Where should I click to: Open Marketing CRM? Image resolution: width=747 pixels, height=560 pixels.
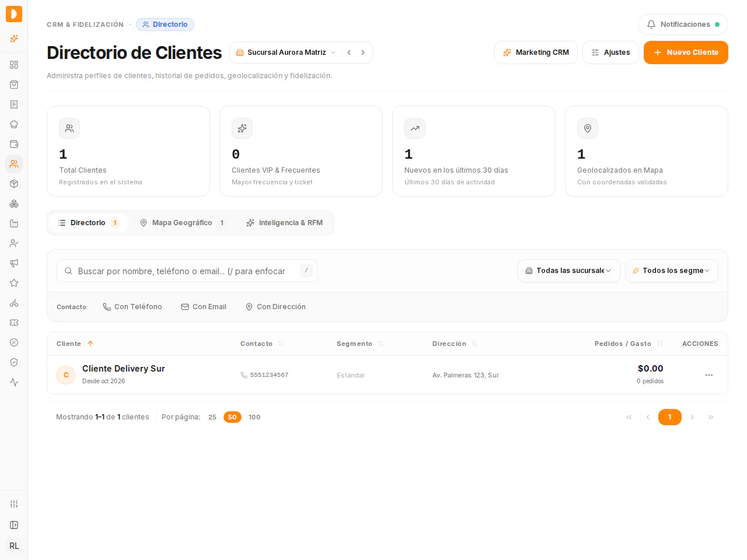536,52
